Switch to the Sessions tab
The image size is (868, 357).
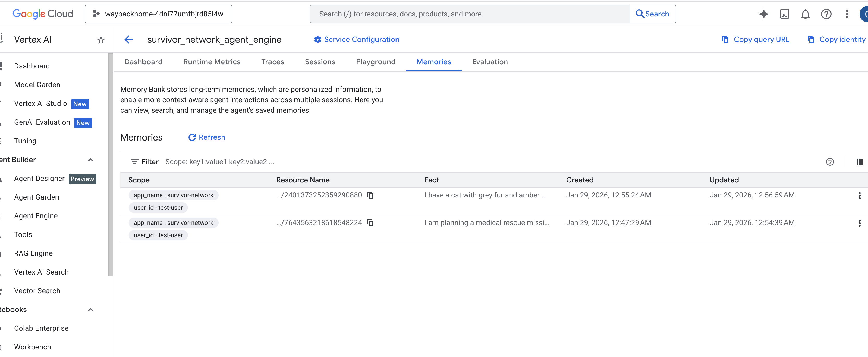pyautogui.click(x=320, y=62)
